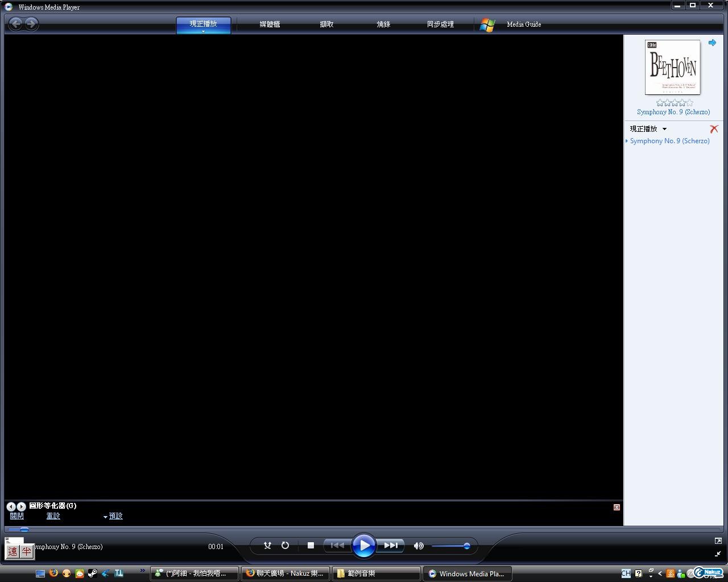Click the red X to clear the playlist

[714, 129]
